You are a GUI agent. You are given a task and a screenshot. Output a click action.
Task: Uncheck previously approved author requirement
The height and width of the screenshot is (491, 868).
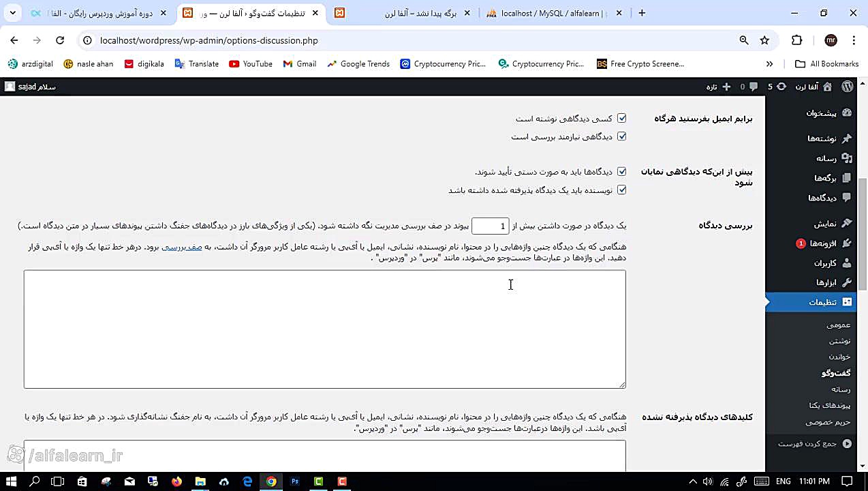(x=621, y=190)
